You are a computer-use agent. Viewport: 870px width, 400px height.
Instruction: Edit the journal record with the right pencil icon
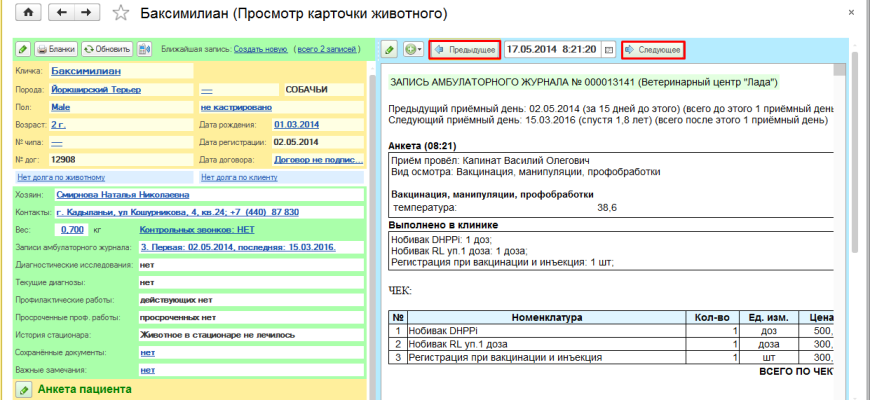[389, 49]
